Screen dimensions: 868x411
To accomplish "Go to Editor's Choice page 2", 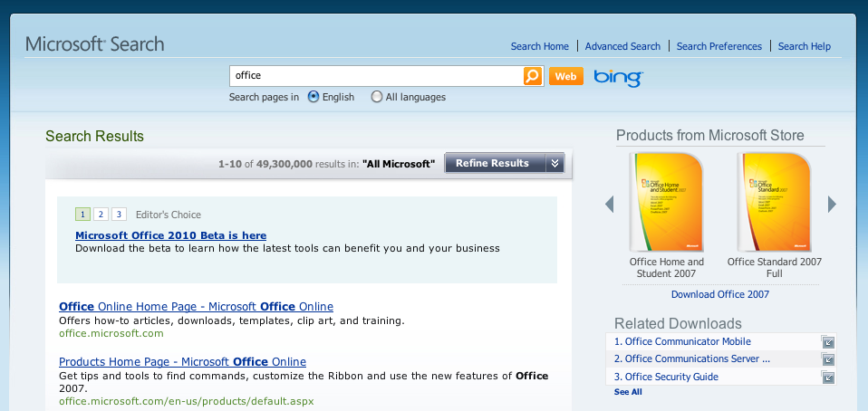I will [x=101, y=215].
